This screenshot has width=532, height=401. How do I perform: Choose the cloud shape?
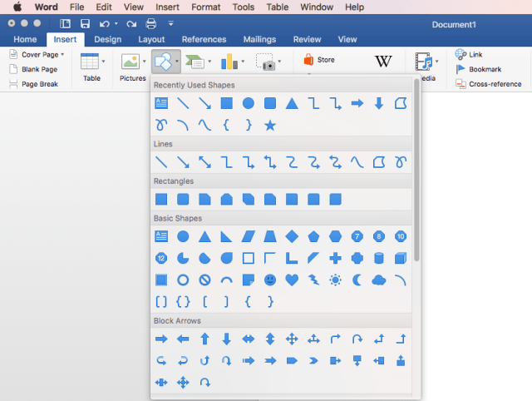coord(378,280)
